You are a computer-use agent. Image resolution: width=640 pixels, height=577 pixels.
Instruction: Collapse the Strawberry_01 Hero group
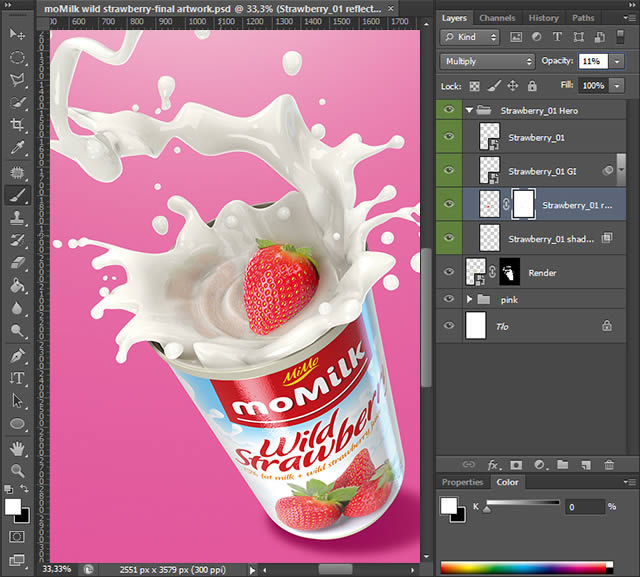pos(469,110)
